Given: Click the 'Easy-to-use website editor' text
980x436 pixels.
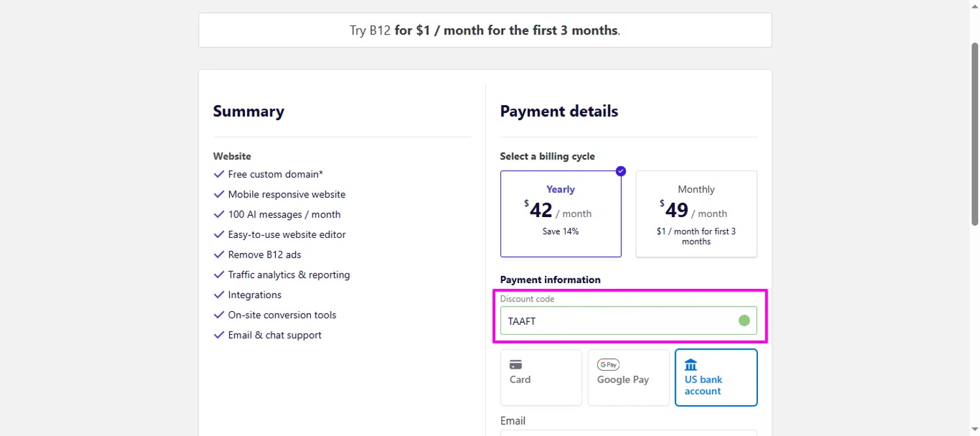Looking at the screenshot, I should click(287, 235).
